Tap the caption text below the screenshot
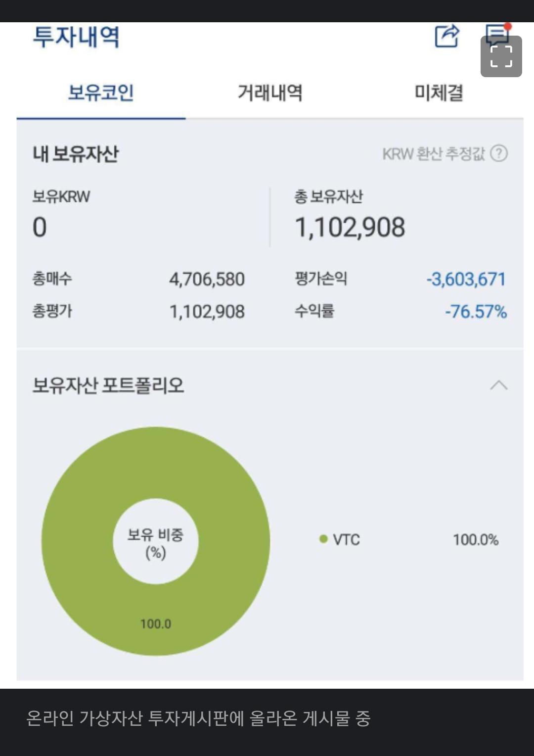 198,718
